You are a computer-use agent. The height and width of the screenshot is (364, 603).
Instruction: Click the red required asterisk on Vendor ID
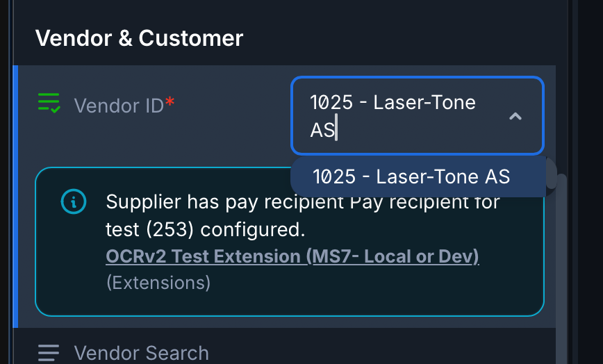pyautogui.click(x=170, y=105)
